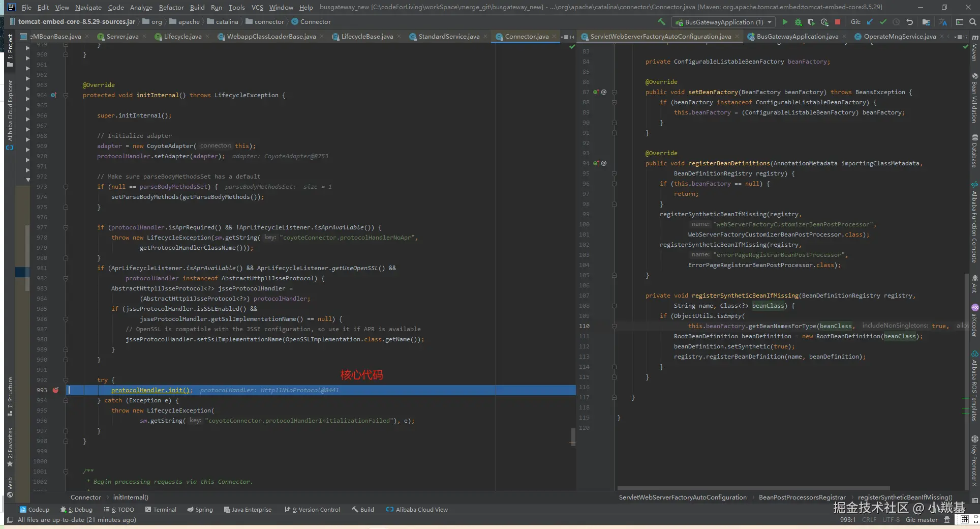This screenshot has height=529, width=980.
Task: Click the Build project hammer icon
Action: 661,22
